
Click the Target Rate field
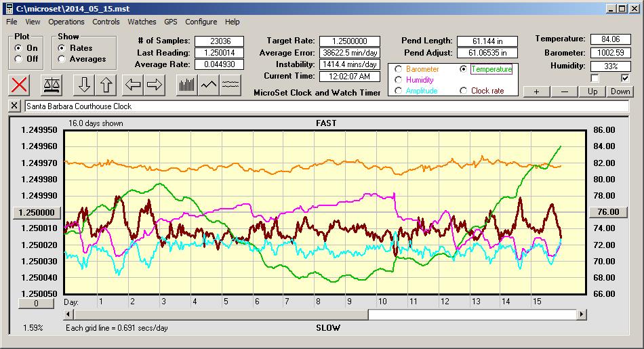350,41
